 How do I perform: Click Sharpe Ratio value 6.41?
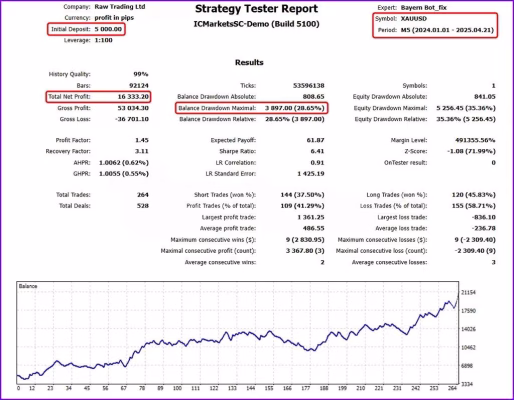(x=317, y=151)
